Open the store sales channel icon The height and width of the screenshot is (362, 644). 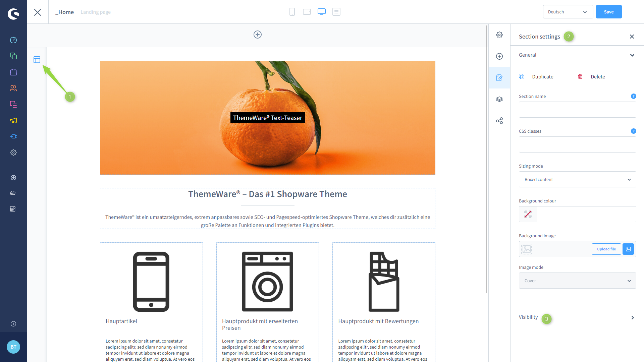tap(13, 209)
